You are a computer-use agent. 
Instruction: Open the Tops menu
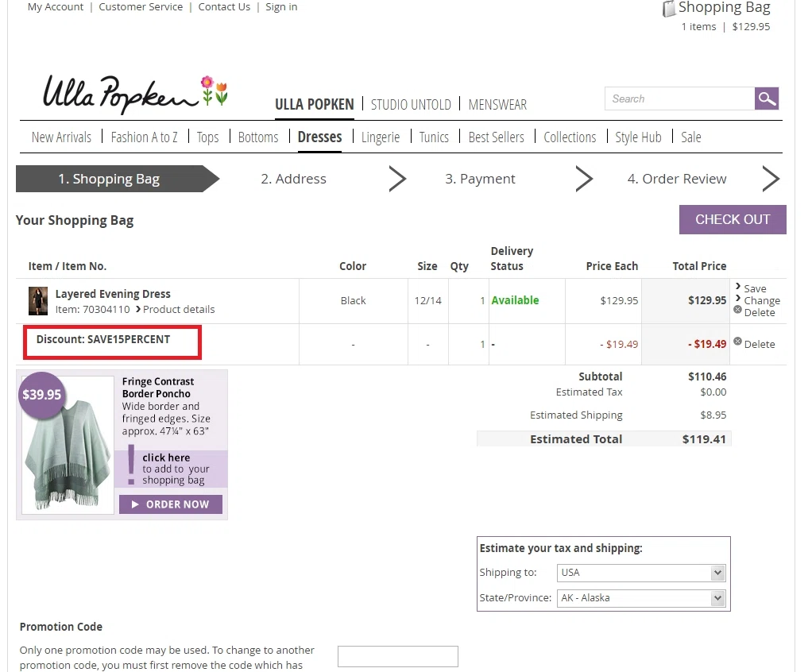[207, 137]
